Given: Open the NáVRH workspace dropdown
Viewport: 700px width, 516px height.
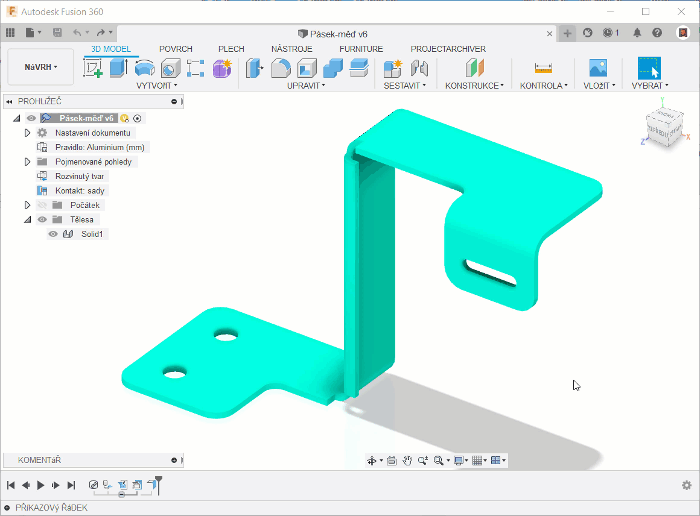Looking at the screenshot, I should coord(41,67).
